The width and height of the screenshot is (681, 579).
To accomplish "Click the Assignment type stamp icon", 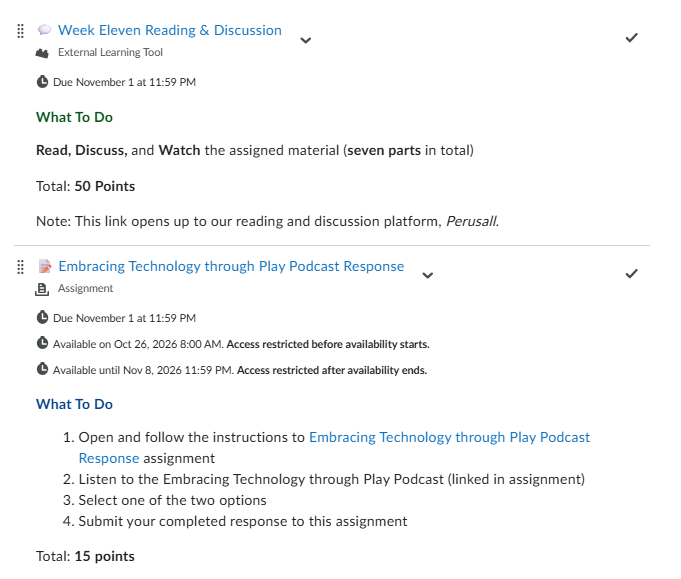I will coord(42,289).
